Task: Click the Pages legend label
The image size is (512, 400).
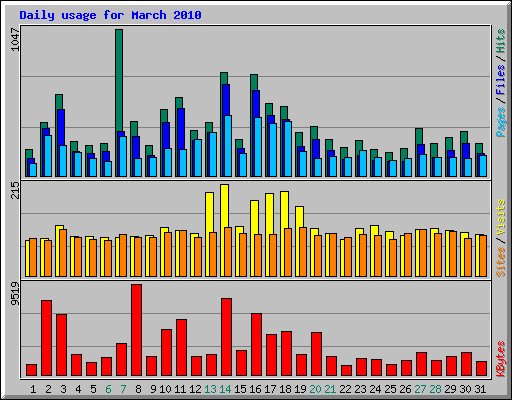Action: 500,122
